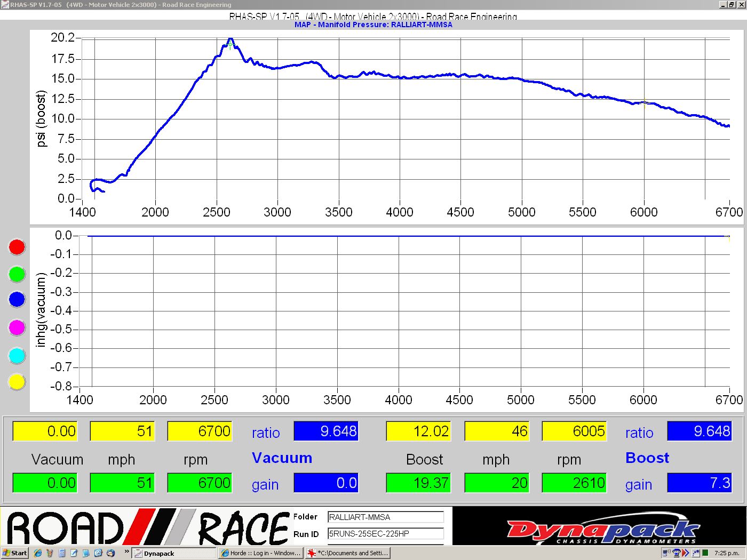747x560 pixels.
Task: Open the Windows Start menu
Action: (14, 553)
